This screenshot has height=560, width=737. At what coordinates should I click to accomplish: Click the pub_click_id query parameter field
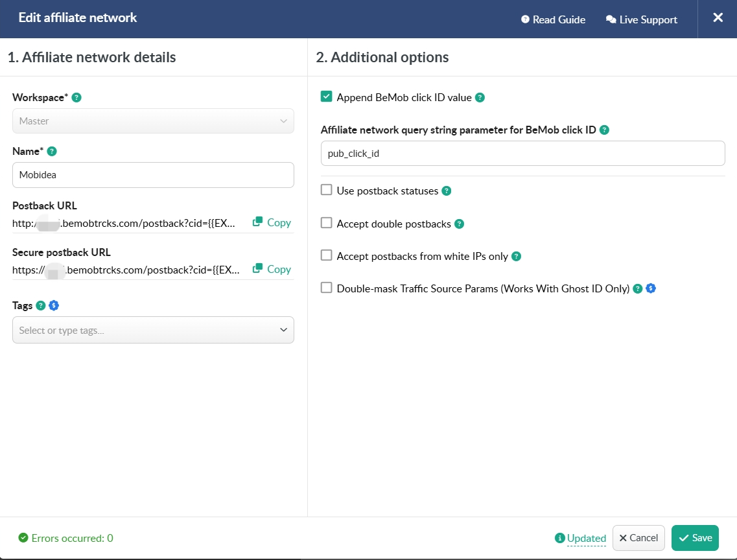522,154
